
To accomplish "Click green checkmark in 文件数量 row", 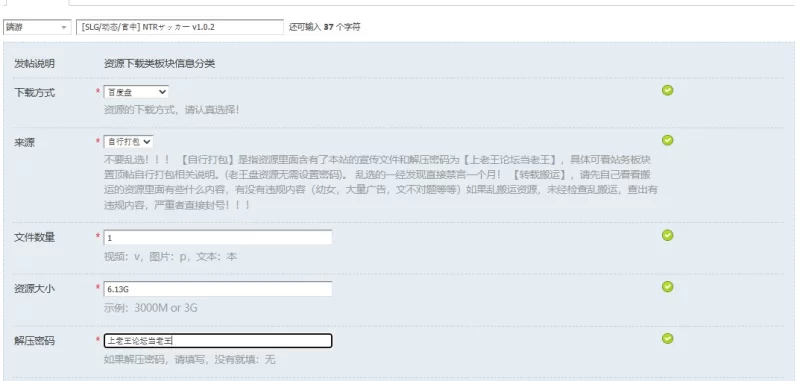I will [x=667, y=235].
